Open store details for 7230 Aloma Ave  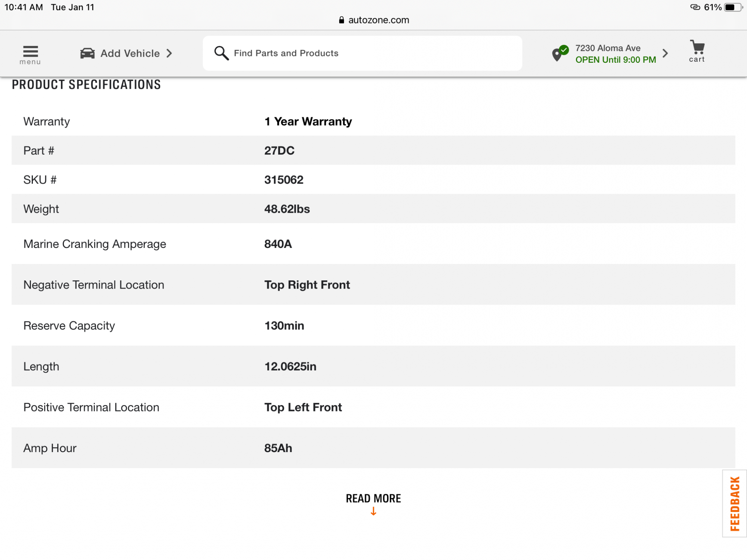[x=608, y=48]
